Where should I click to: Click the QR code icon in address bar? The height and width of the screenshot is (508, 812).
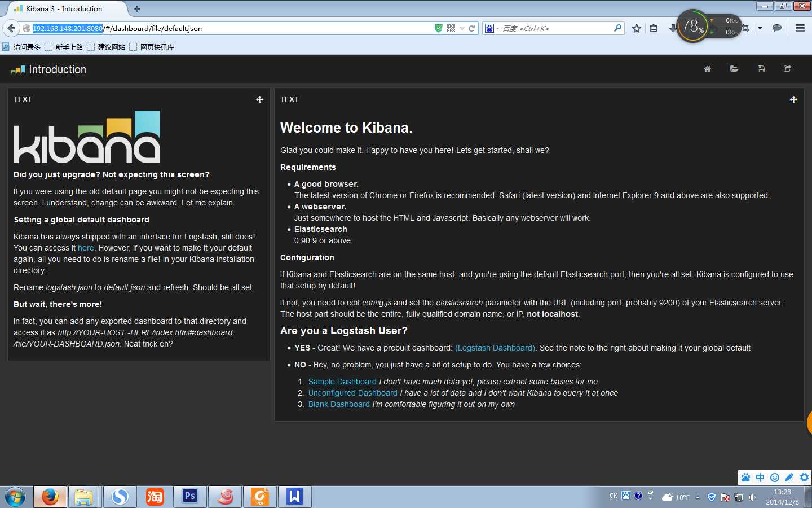click(451, 28)
